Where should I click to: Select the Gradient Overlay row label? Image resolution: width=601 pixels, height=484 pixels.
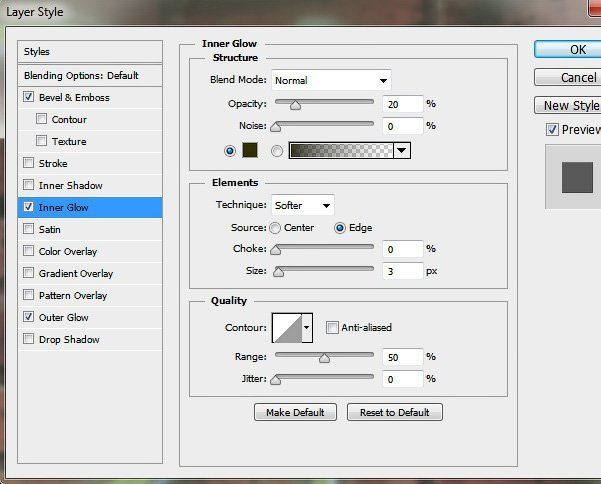click(76, 274)
